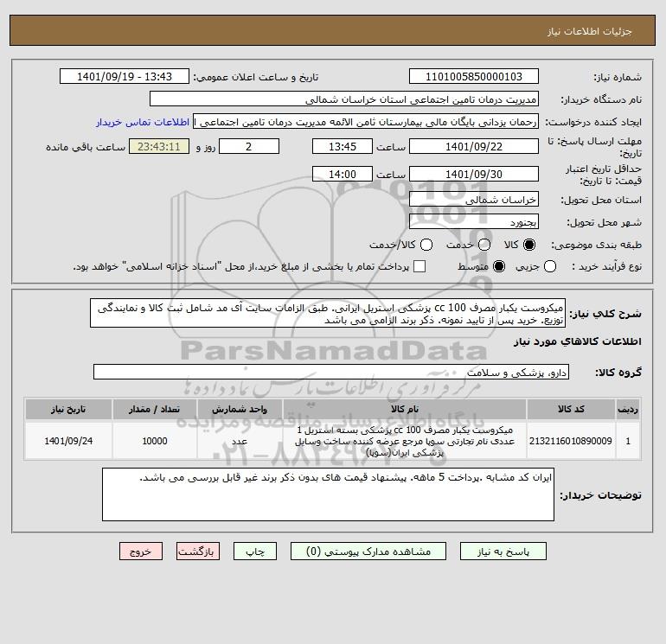Choose the متوسط purchase type radio
This screenshot has width=666, height=644.
(499, 266)
